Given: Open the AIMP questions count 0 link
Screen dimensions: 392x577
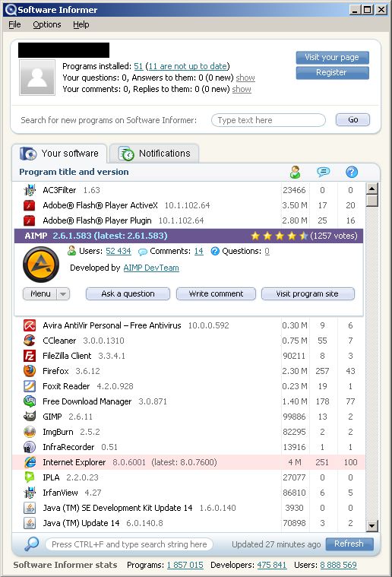Looking at the screenshot, I should (267, 251).
